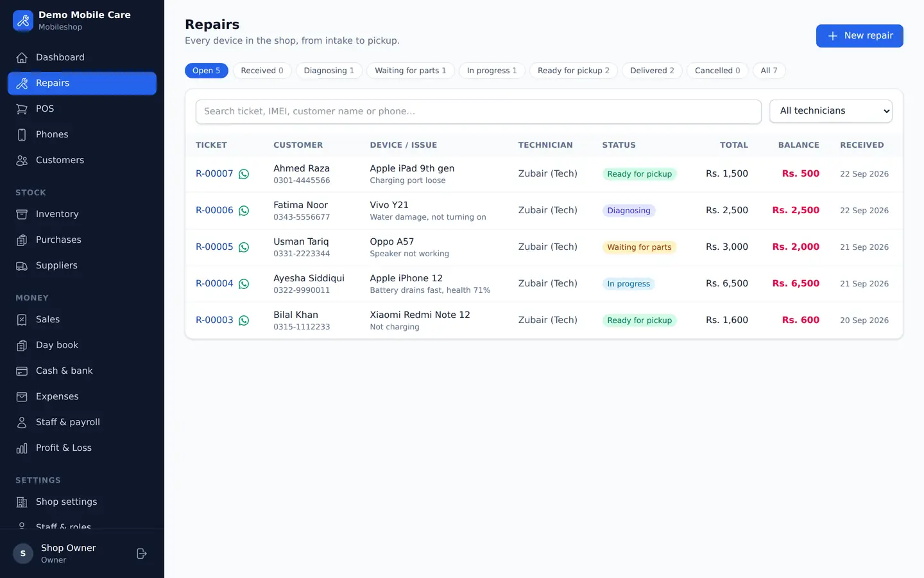Go to Staff & roles in sidebar
Screen dimensions: 924x578
pos(64,525)
